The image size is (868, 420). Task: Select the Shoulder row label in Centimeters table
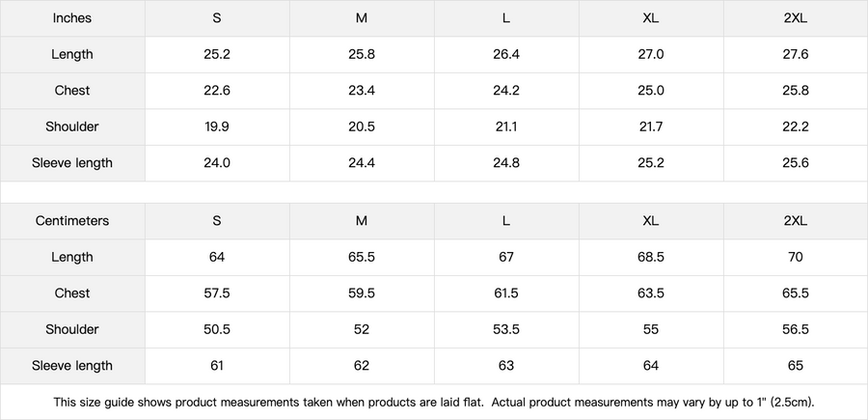(72, 329)
